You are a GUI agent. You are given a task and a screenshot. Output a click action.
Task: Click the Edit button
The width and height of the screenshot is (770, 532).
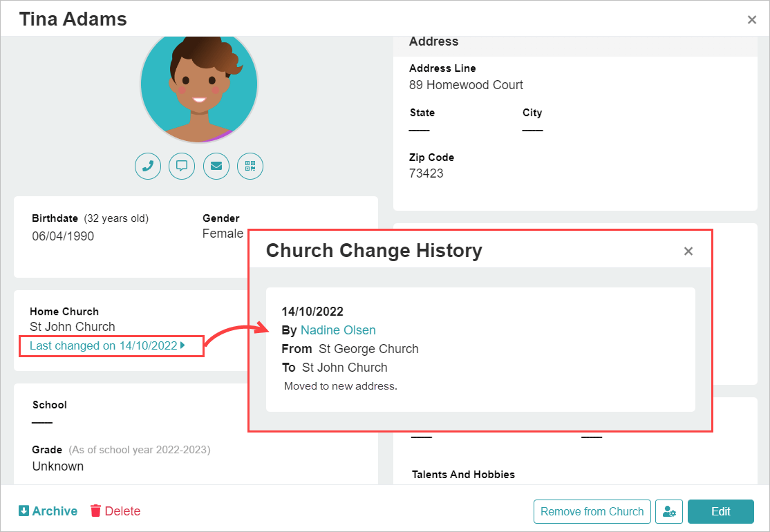pyautogui.click(x=720, y=511)
